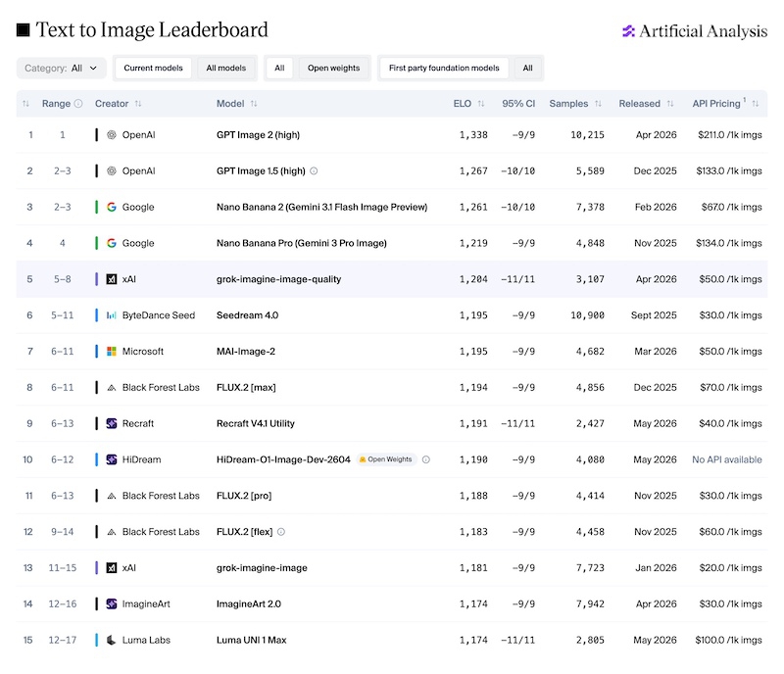Viewport: 784px width, 674px height.
Task: Click the No API available text
Action: (x=727, y=459)
